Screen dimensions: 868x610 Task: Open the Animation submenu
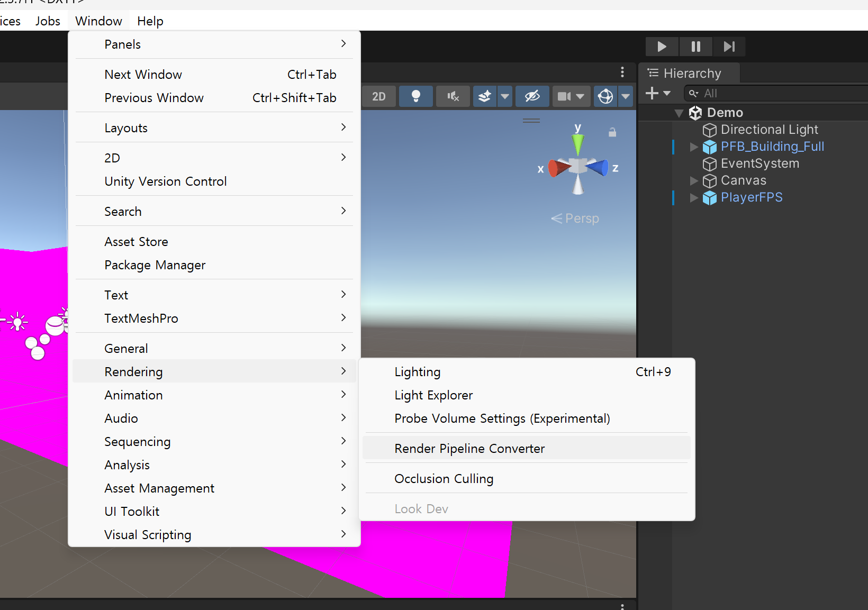pyautogui.click(x=214, y=395)
